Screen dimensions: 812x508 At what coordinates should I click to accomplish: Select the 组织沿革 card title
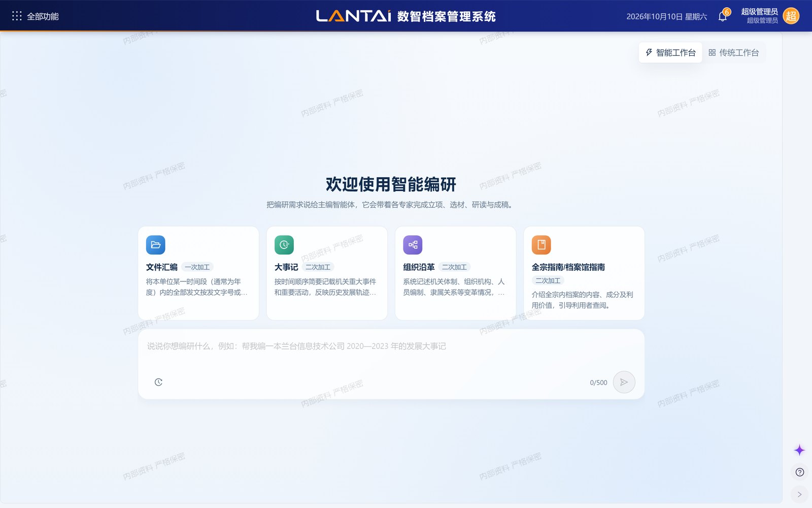419,267
